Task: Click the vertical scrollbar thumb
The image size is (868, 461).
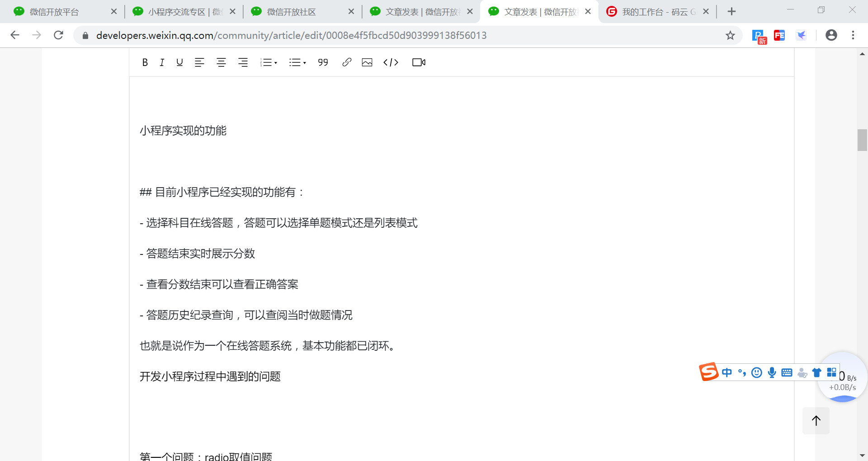Action: click(862, 140)
